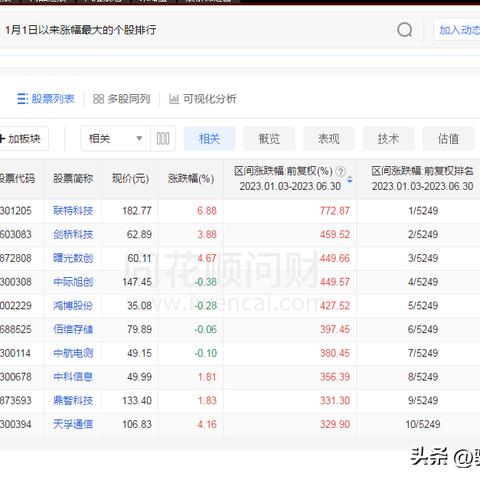Click interval gain 329.90
The height and width of the screenshot is (480, 480).
click(335, 424)
